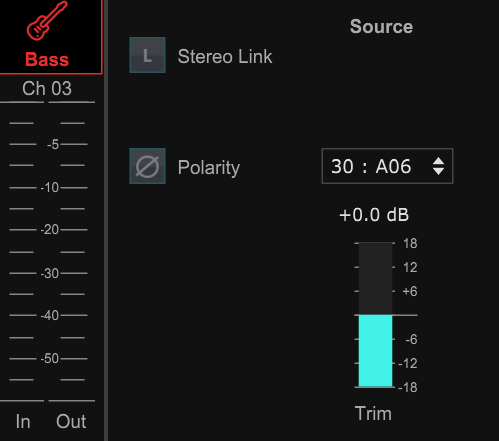The width and height of the screenshot is (499, 441).
Task: Toggle the Polarity invert button
Action: (x=147, y=166)
